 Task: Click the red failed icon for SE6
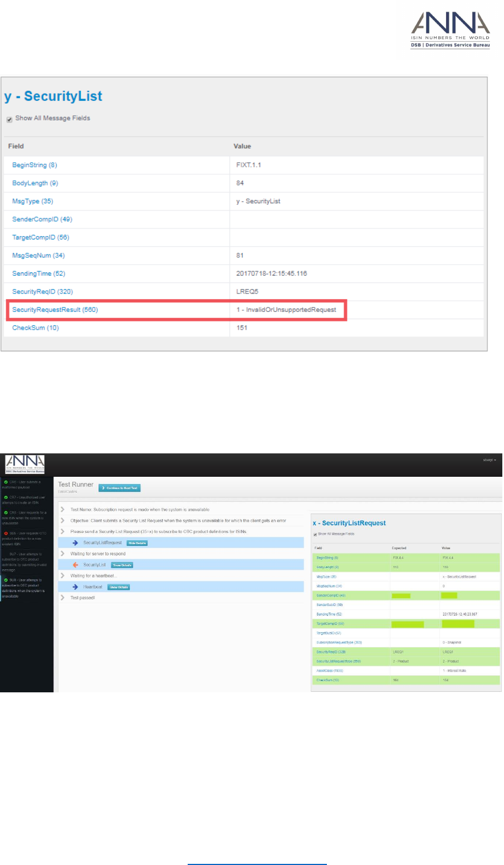coord(6,533)
